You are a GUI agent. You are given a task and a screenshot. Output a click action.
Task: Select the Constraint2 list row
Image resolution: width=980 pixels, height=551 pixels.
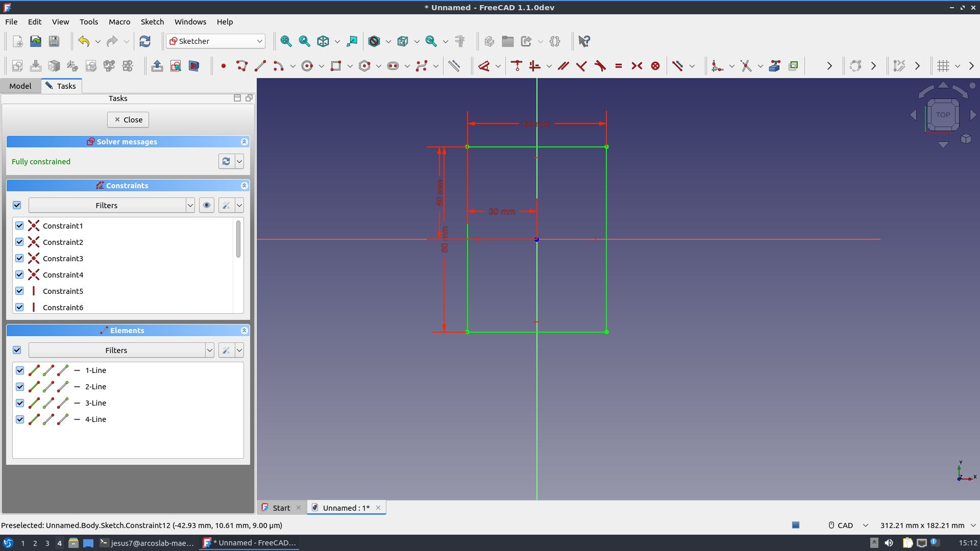(122, 242)
